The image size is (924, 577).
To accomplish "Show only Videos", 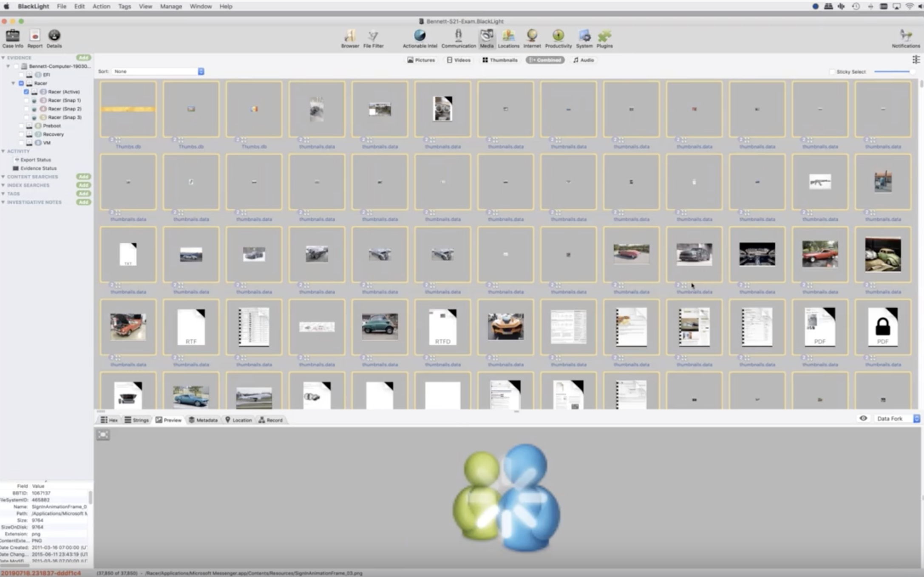I will click(459, 60).
